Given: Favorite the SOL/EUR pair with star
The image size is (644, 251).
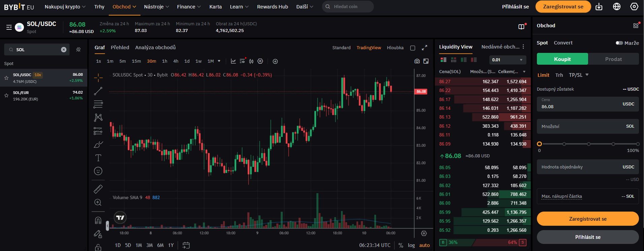Looking at the screenshot, I should 6,96.
